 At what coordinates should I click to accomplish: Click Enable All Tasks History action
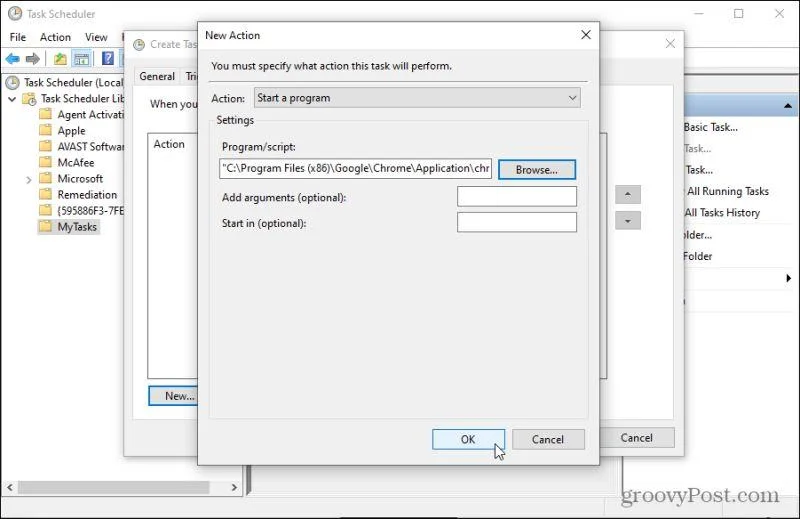tap(722, 213)
